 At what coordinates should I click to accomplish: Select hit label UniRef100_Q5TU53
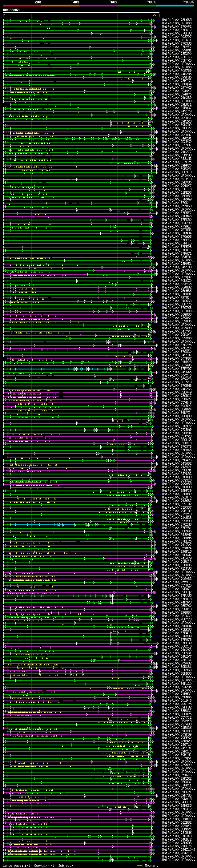(x=177, y=230)
